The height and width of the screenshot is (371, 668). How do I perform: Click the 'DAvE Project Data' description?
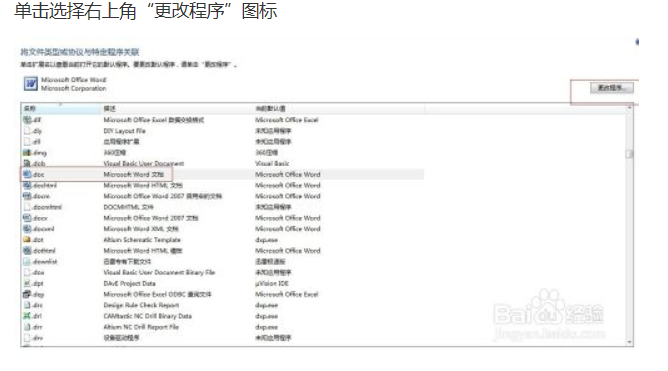pos(130,283)
